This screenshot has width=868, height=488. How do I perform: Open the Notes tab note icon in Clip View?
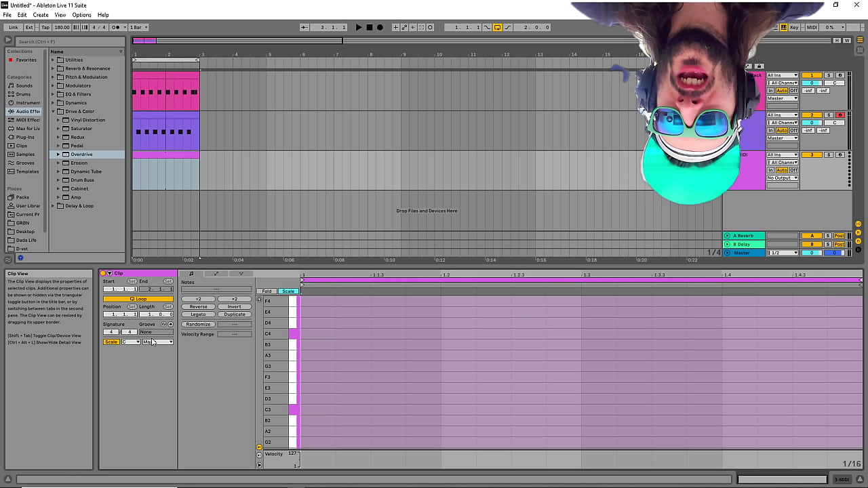click(191, 273)
